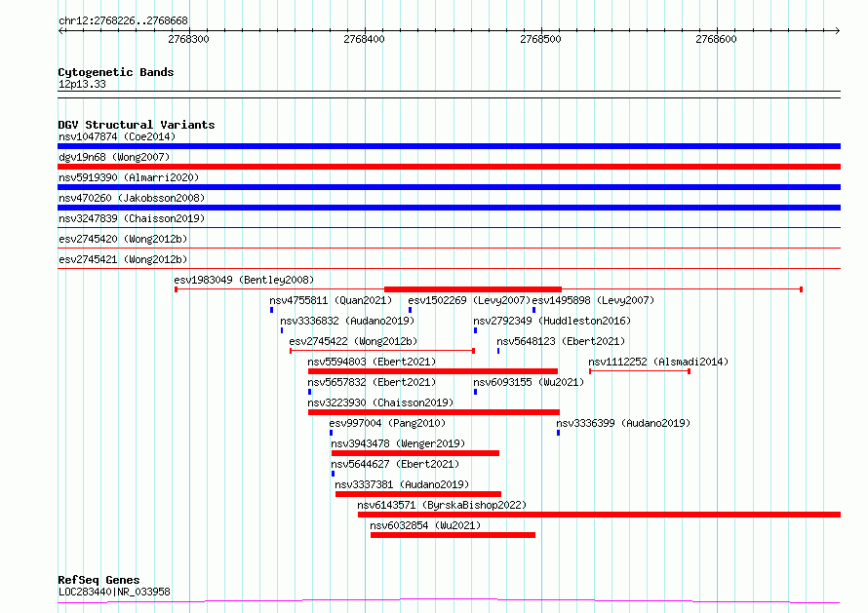Select the blue marker under esv1502269

tap(410, 310)
